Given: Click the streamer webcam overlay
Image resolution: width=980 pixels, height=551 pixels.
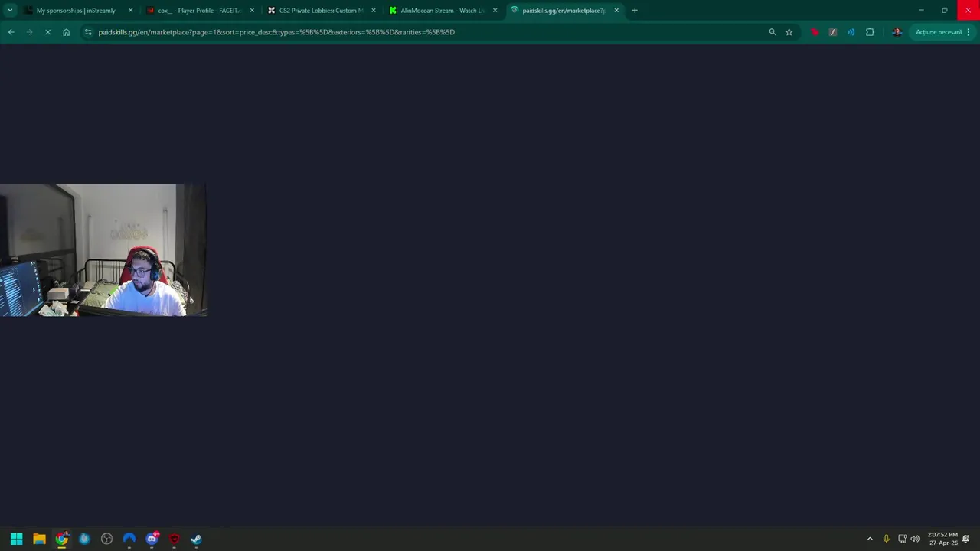Looking at the screenshot, I should pos(103,249).
